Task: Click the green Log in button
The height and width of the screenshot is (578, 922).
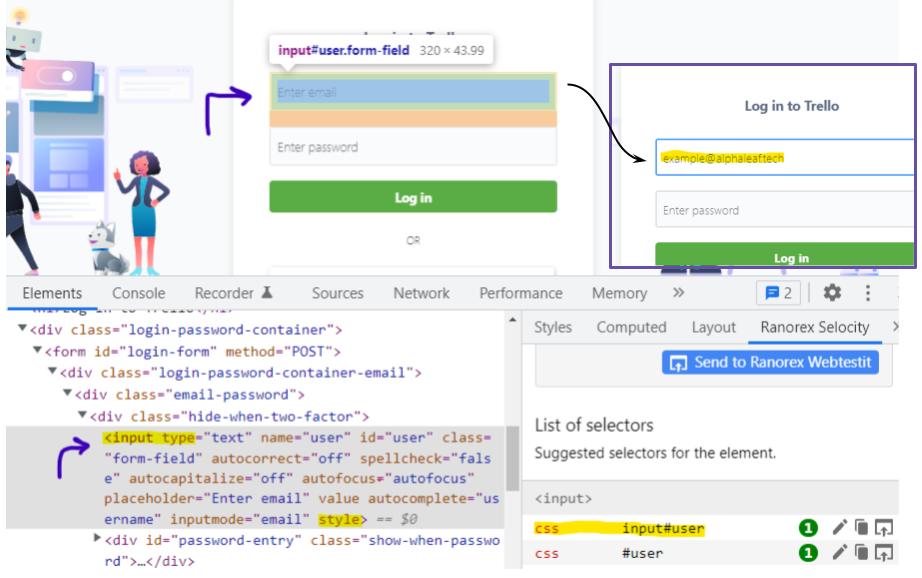Action: (x=412, y=197)
